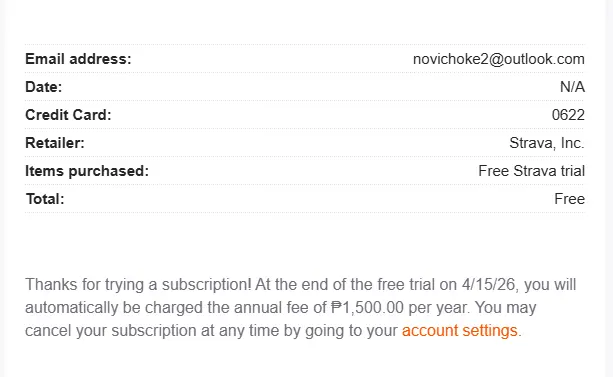Click the Thanks for trying a subscription text

(x=138, y=285)
